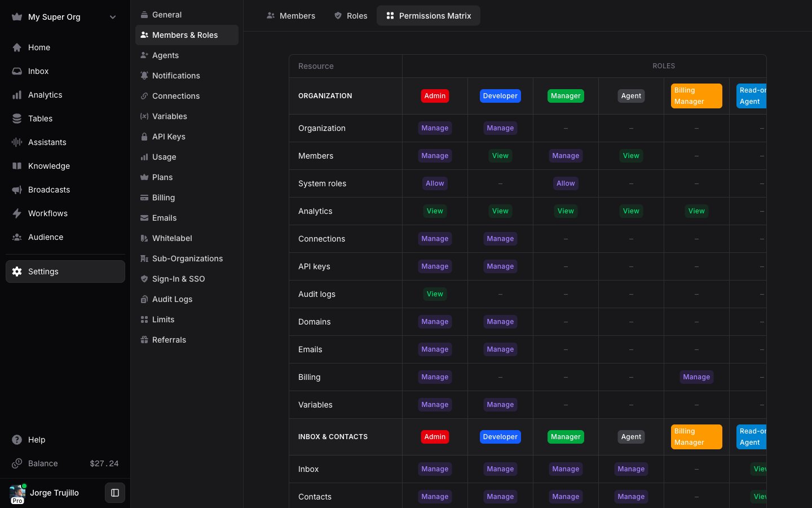Click the Workflows lightning icon
Screen dimensions: 812x508
coord(17,213)
